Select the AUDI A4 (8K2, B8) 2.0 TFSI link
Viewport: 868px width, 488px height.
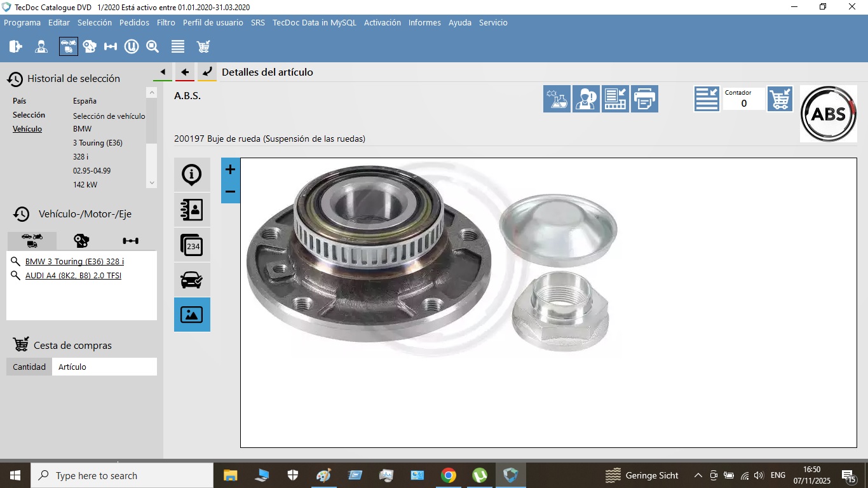(73, 276)
